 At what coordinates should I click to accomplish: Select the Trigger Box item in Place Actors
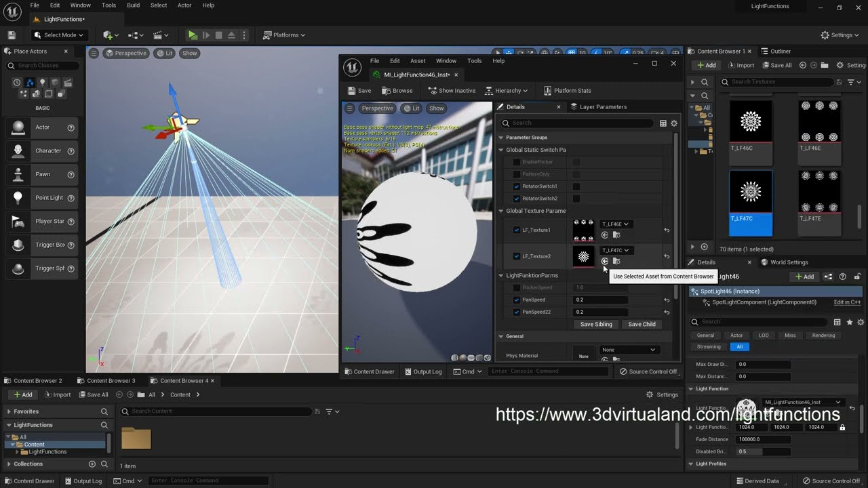(x=42, y=245)
